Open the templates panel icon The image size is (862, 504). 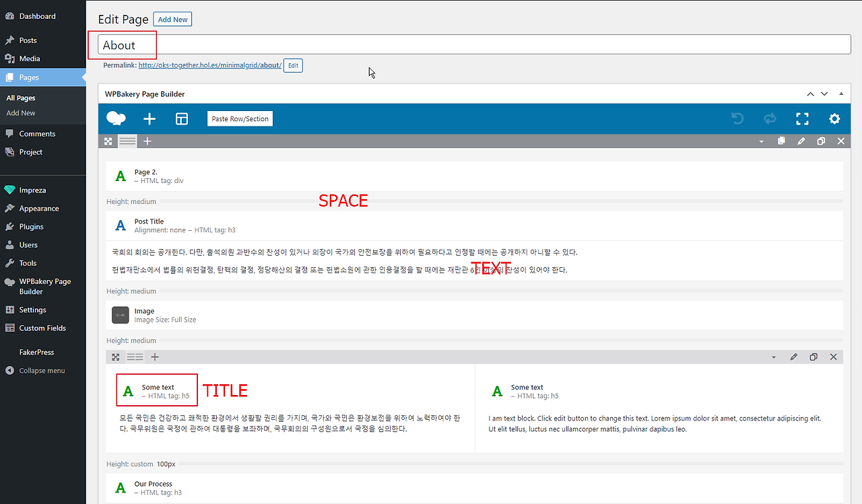pos(182,118)
